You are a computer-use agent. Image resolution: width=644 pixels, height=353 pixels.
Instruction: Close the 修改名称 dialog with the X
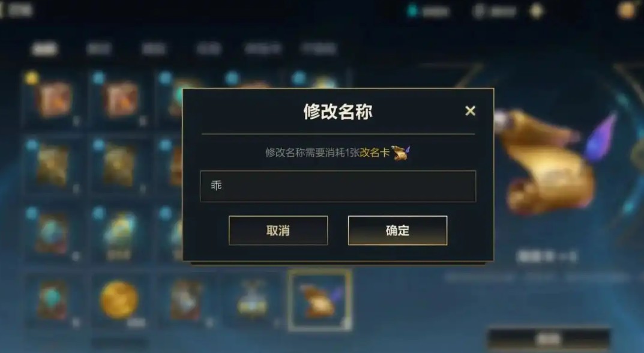471,110
